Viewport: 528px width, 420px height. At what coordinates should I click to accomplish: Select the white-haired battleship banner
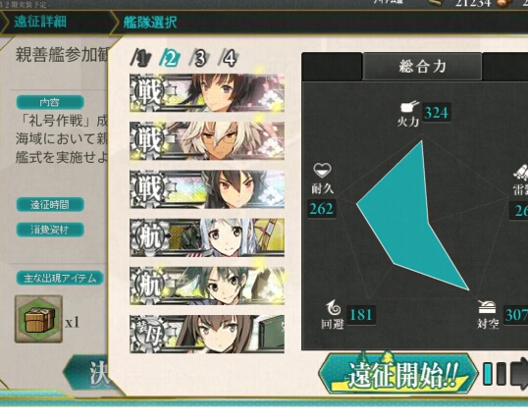[x=207, y=140]
